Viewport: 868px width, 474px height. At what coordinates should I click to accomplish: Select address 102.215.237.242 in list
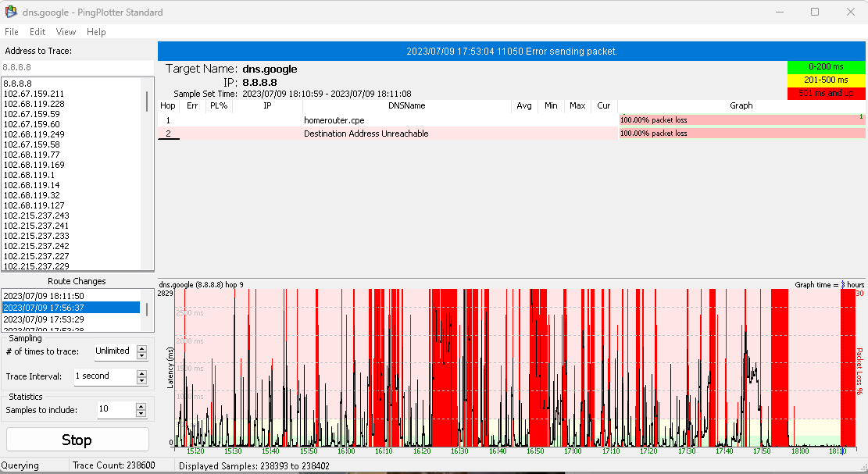(37, 246)
